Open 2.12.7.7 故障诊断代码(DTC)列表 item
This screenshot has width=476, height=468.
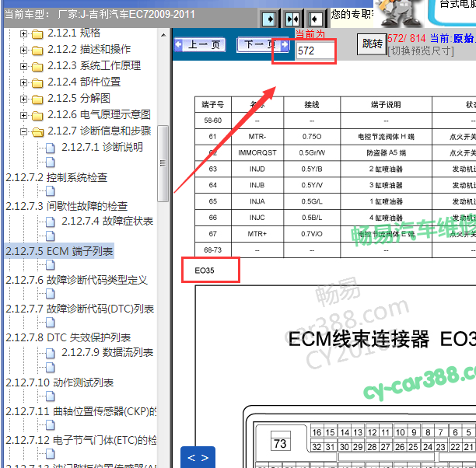click(80, 309)
